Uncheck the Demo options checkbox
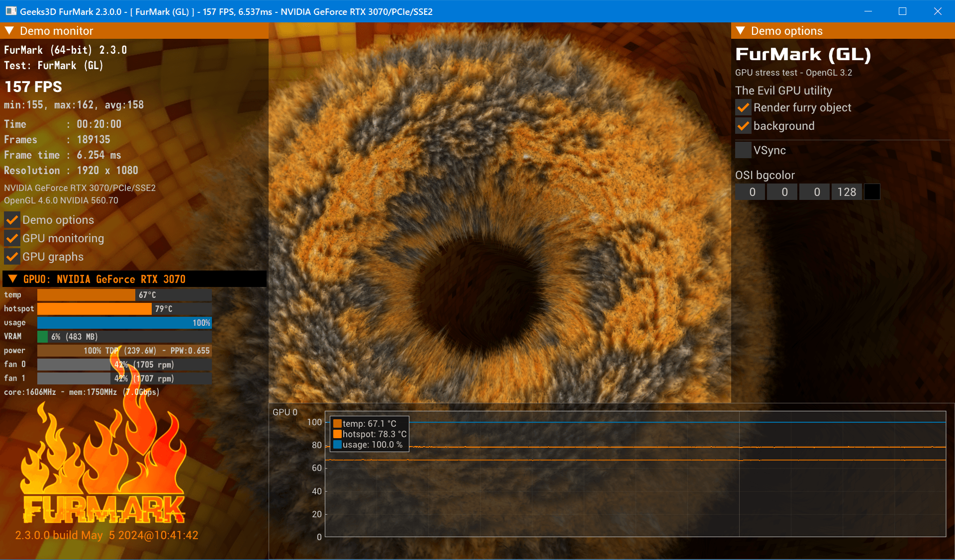This screenshot has height=560, width=955. pyautogui.click(x=12, y=220)
